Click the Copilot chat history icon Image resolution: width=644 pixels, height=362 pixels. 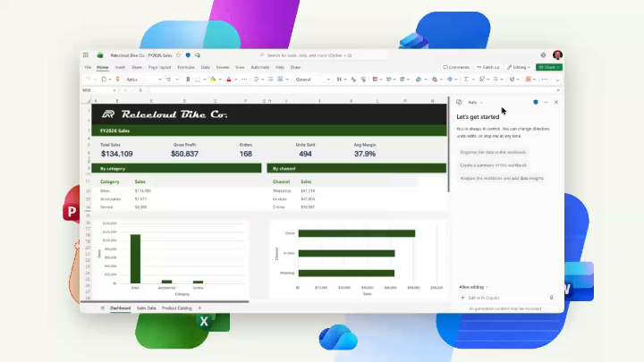[459, 102]
